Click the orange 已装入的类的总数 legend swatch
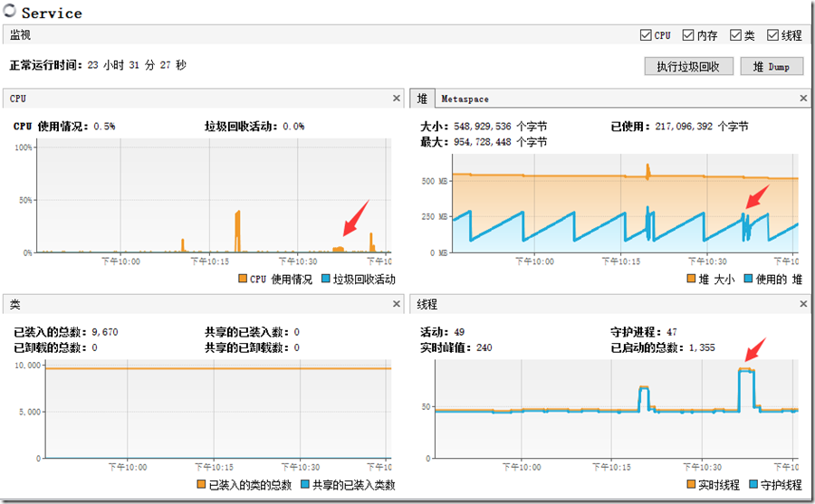This screenshot has width=815, height=504. pos(201,484)
